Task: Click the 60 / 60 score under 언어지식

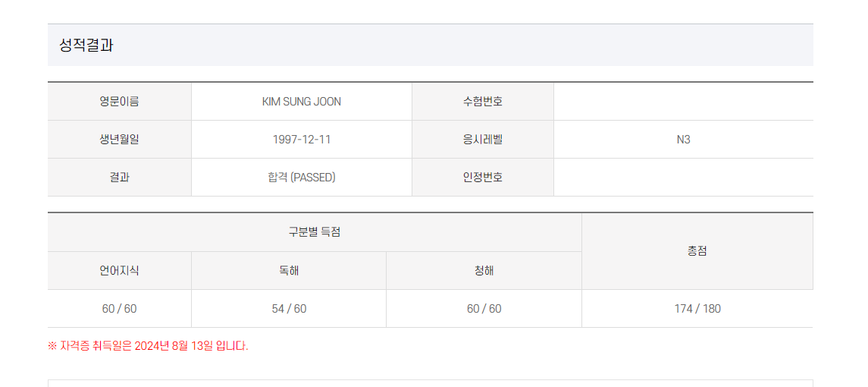Action: point(120,309)
